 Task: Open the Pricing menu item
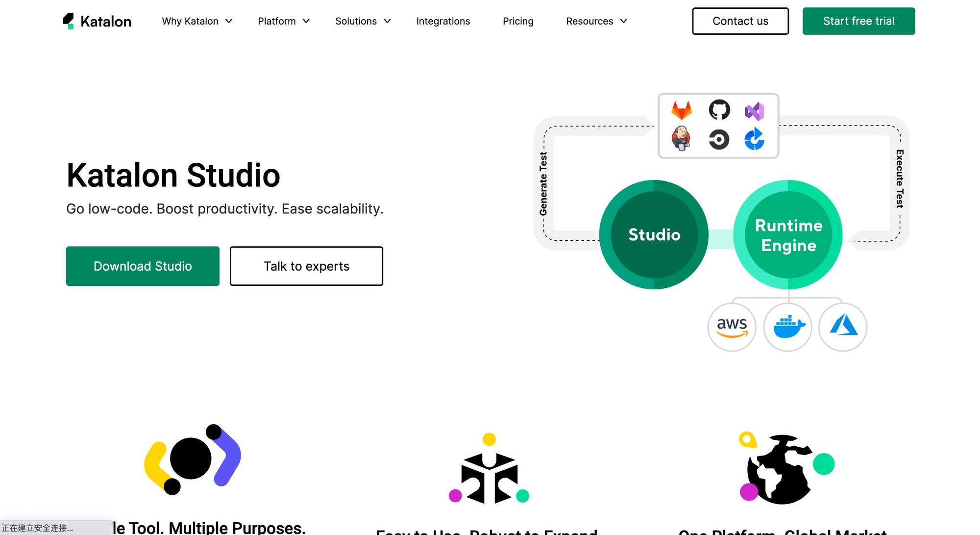(518, 21)
